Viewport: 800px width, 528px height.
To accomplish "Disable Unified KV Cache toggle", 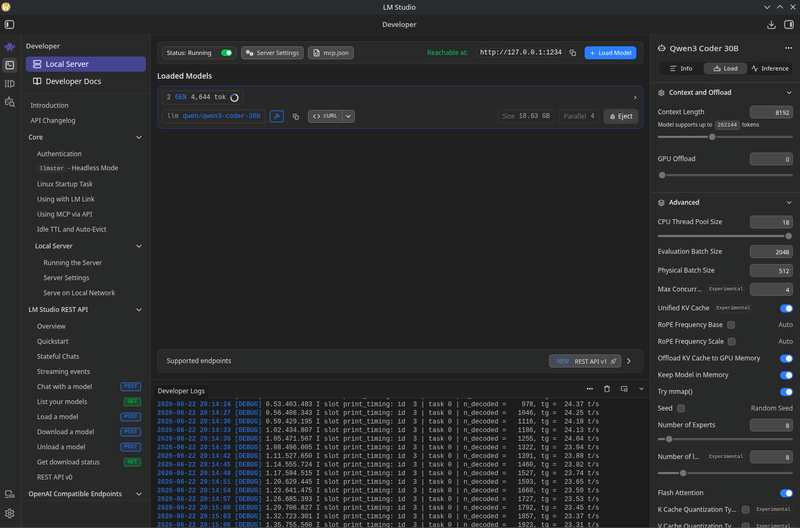I will pos(786,308).
